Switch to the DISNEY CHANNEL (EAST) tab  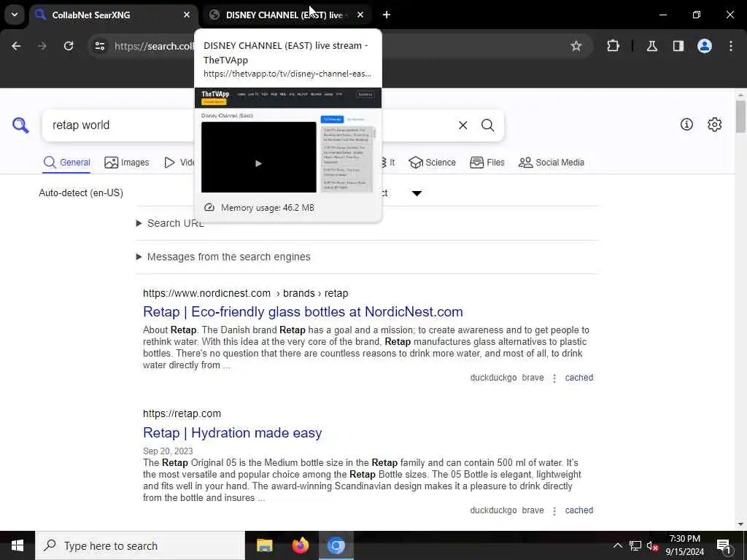(x=286, y=15)
